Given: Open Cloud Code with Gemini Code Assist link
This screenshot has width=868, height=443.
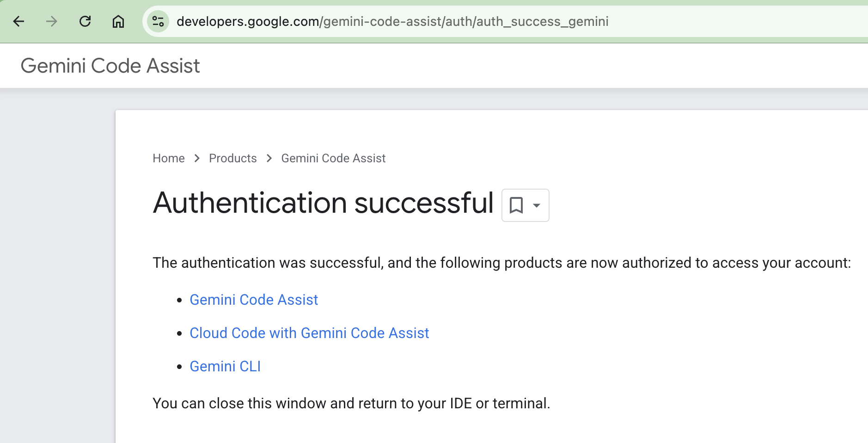Looking at the screenshot, I should click(309, 333).
